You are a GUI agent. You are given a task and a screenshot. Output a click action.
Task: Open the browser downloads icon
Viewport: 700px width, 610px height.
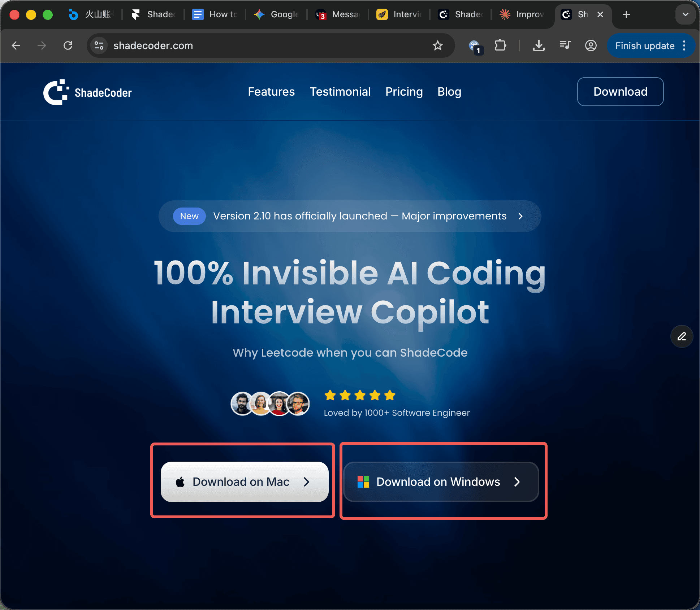pyautogui.click(x=539, y=45)
